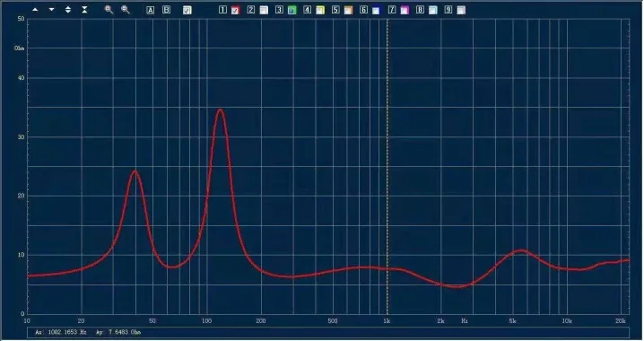Toggle the blue curve 6 visibility box
The width and height of the screenshot is (644, 341).
(x=376, y=10)
